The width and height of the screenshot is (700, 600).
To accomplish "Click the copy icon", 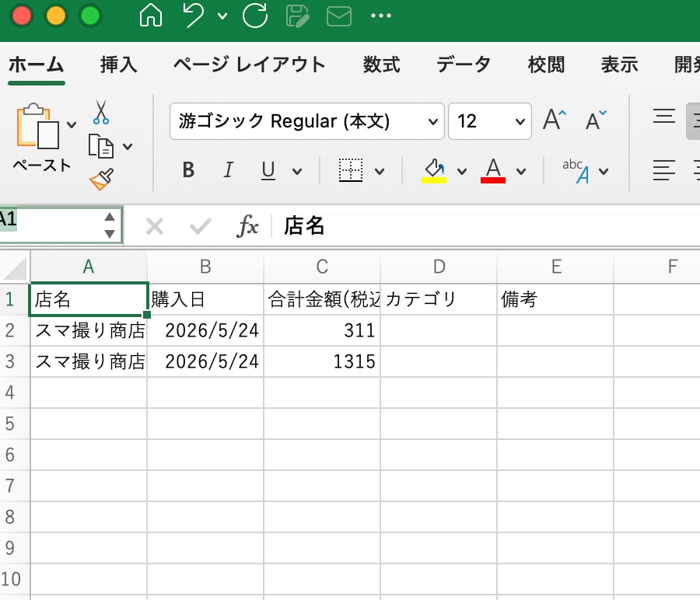I will [101, 146].
